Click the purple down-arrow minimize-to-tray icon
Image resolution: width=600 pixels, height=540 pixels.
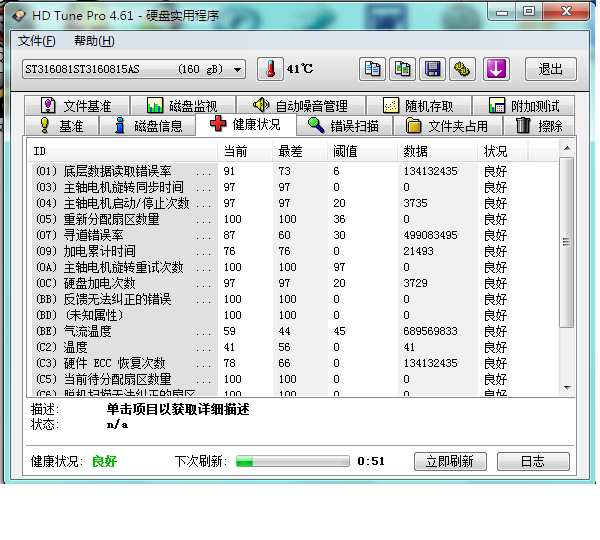[496, 69]
